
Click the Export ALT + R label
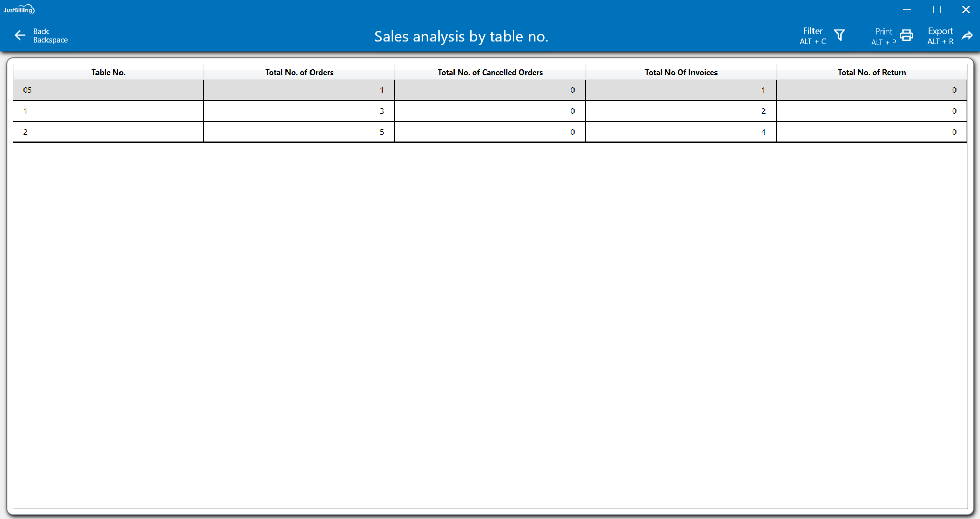pyautogui.click(x=940, y=36)
